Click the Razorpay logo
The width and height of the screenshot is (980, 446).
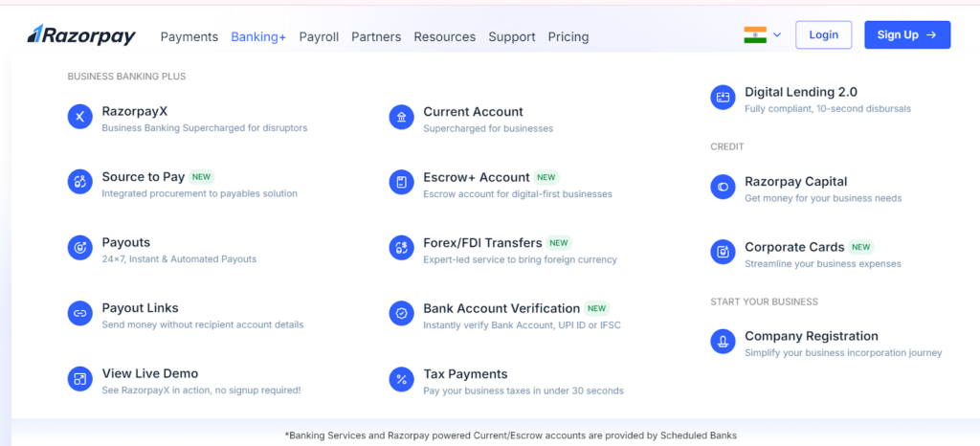pos(81,35)
